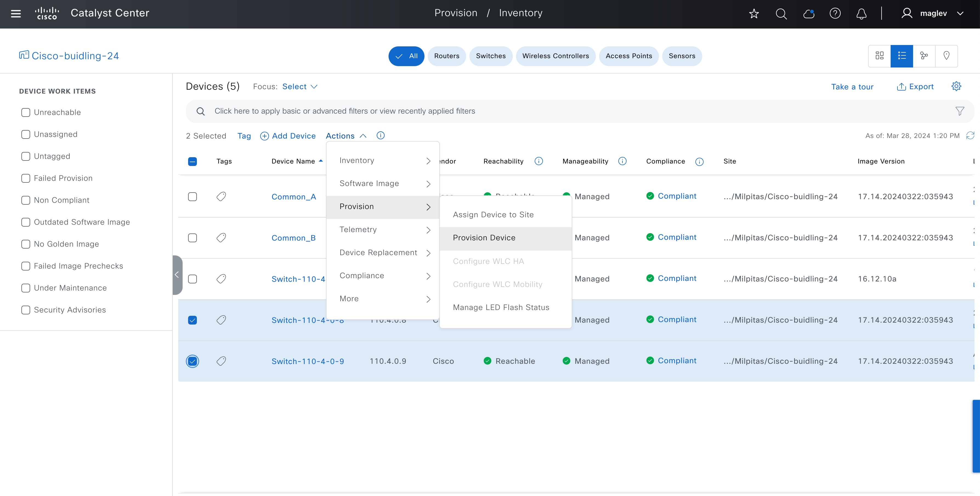Click the Take a tour link
980x496 pixels.
pos(852,87)
